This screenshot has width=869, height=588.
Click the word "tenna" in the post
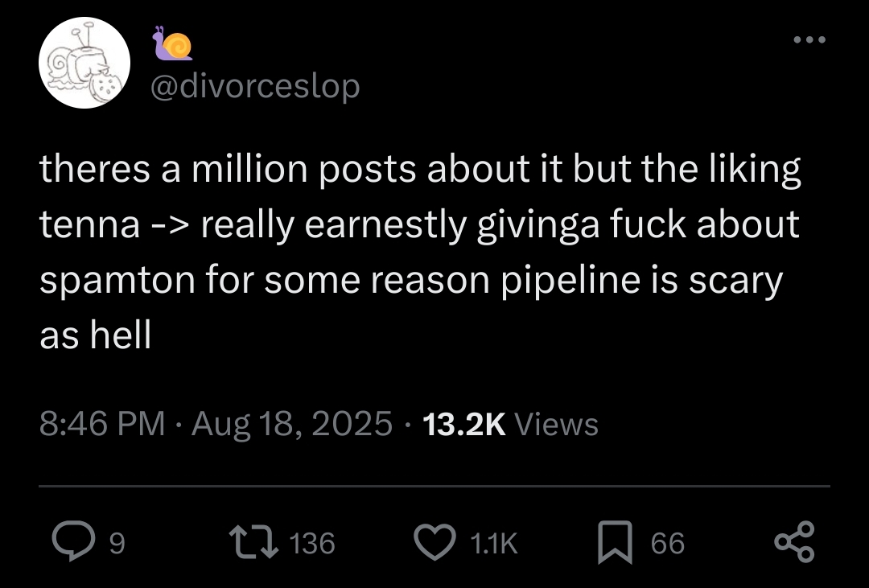point(90,226)
